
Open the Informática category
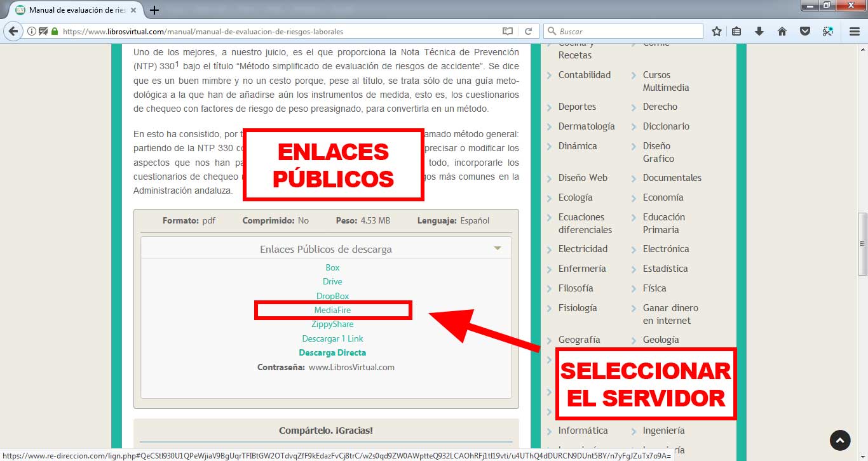pyautogui.click(x=583, y=430)
